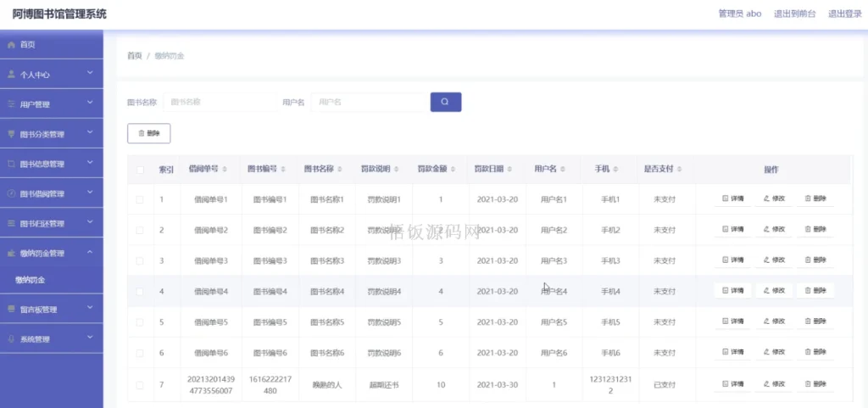The width and height of the screenshot is (868, 408).
Task: Click 删除 for row 借阅单号6
Action: click(815, 352)
